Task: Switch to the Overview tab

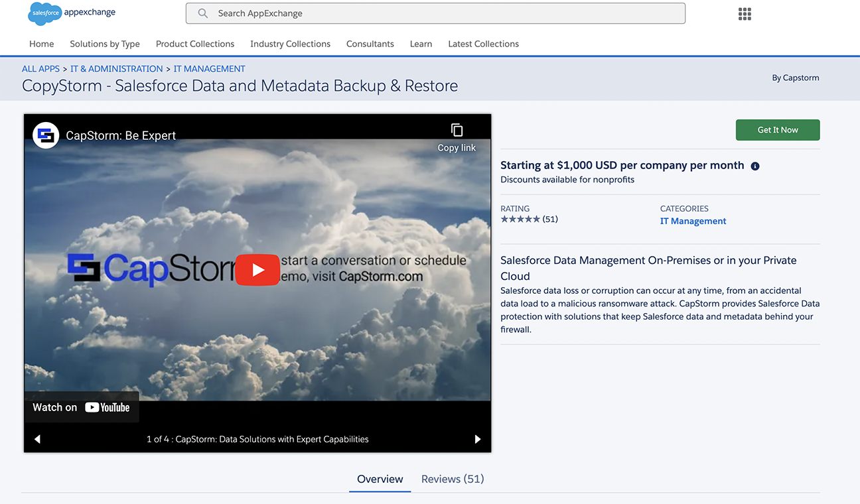Action: [x=380, y=479]
